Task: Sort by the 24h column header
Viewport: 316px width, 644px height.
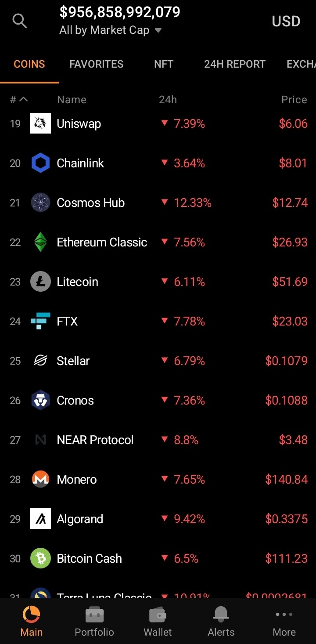Action: tap(168, 100)
